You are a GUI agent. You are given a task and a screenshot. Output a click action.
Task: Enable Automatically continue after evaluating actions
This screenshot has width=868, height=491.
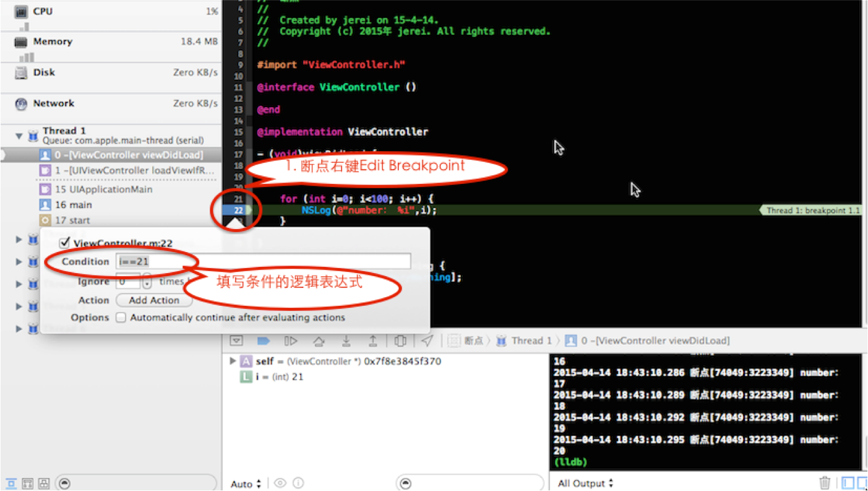point(121,318)
